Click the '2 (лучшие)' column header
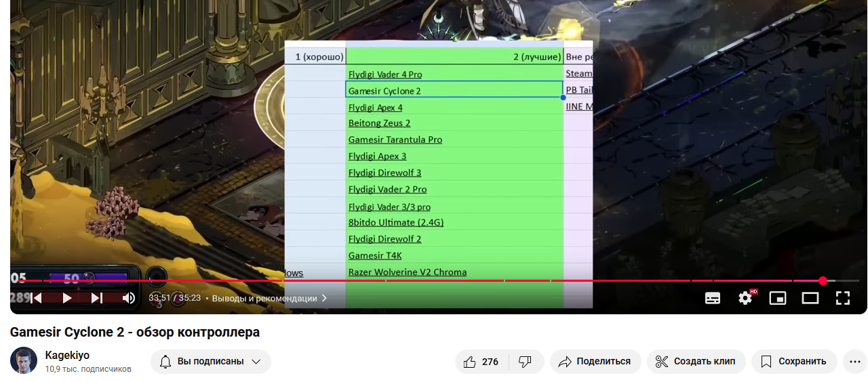The height and width of the screenshot is (382, 868). tap(454, 57)
